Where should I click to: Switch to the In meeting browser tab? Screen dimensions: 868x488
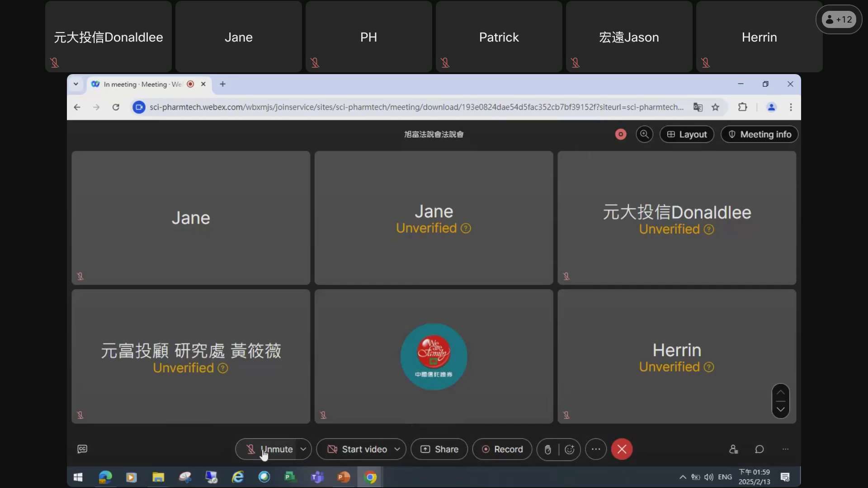tap(140, 84)
